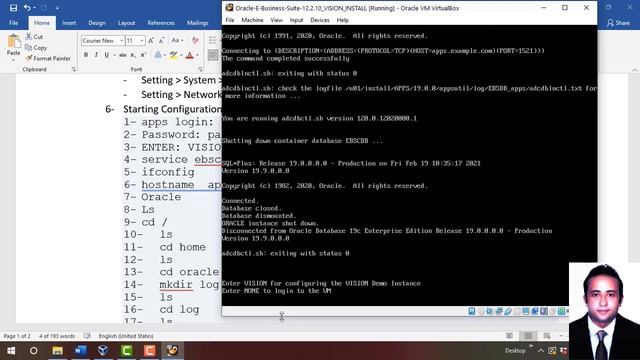The width and height of the screenshot is (640, 360).
Task: Open the Courier New font name dropdown
Action: coord(121,40)
